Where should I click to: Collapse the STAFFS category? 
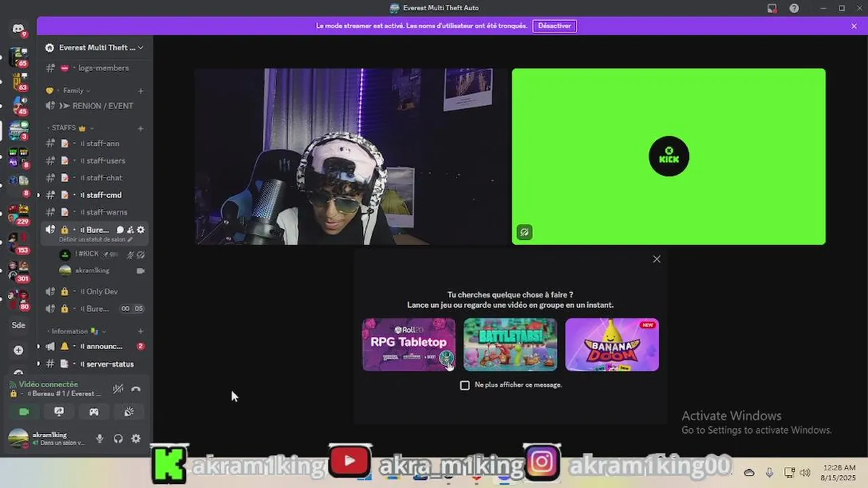[x=69, y=128]
